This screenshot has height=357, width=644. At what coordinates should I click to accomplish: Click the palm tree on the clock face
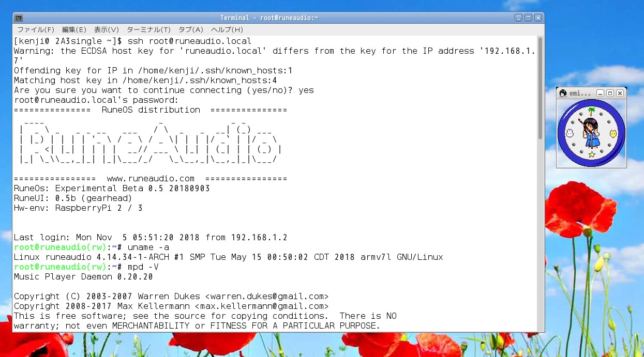click(x=591, y=111)
